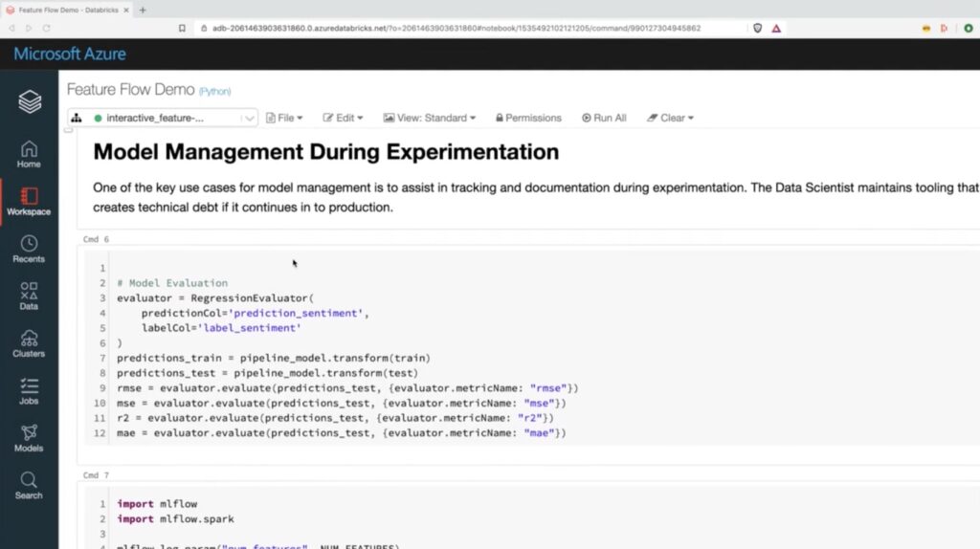The image size is (980, 549).
Task: Open the File menu
Action: [x=283, y=118]
